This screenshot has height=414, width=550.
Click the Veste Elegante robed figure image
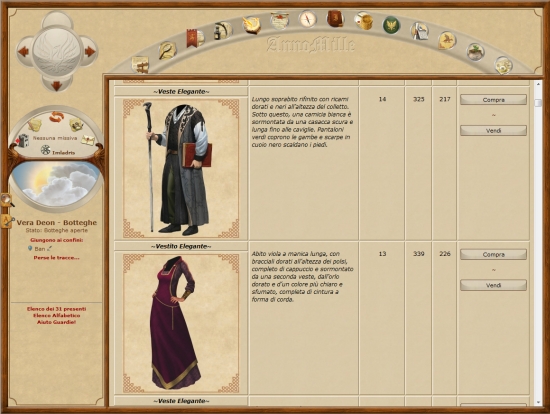pos(181,168)
